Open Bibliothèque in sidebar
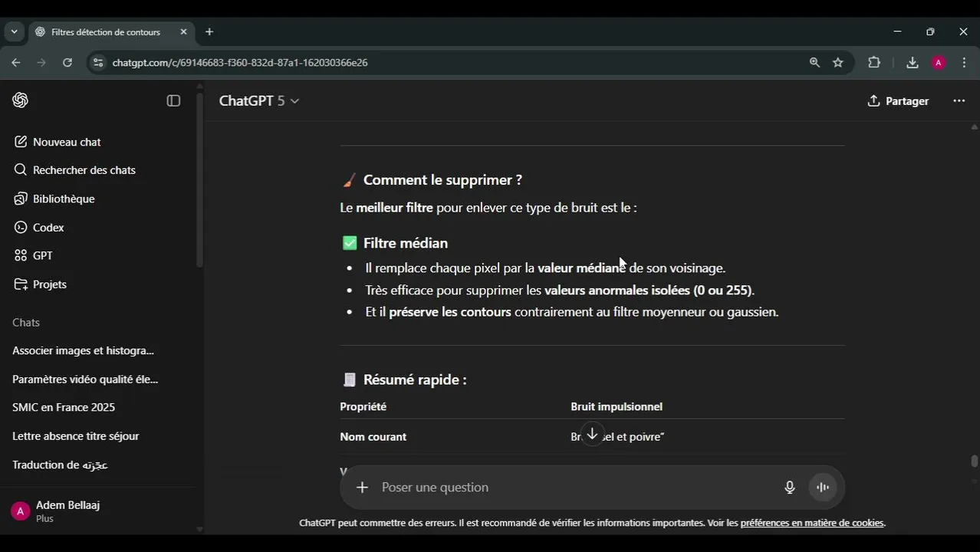The image size is (980, 552). point(54,199)
